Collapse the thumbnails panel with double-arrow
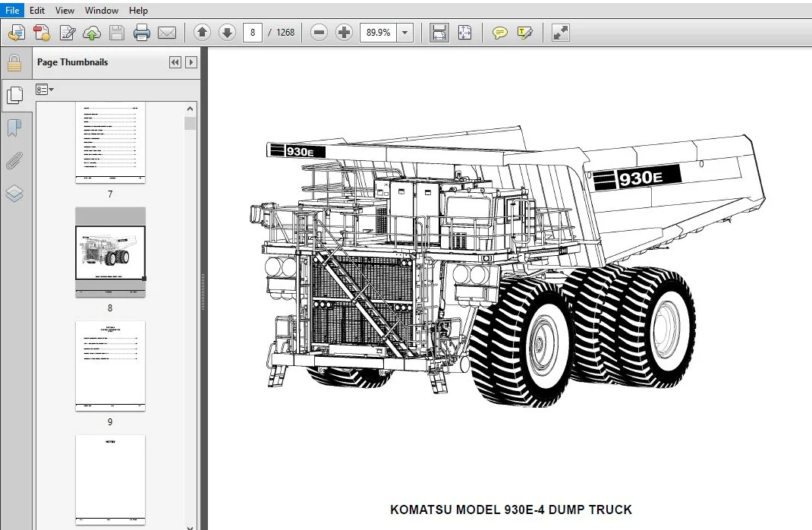Screen dimensions: 812x530 [x=175, y=62]
